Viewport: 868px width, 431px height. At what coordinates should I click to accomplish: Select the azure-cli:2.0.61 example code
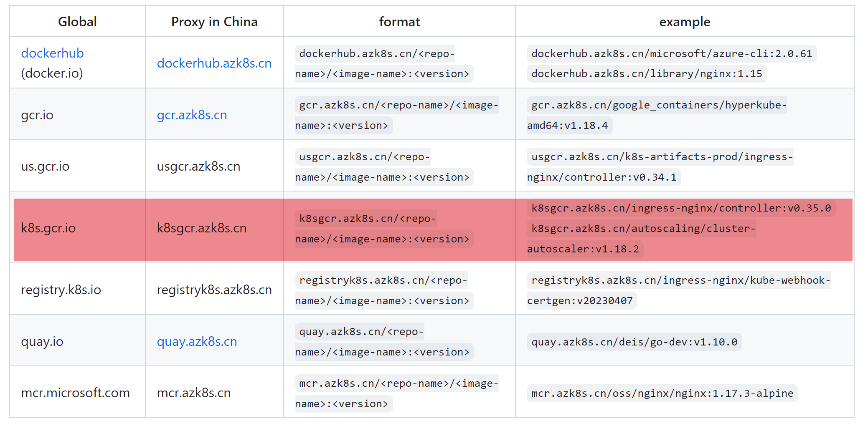click(x=671, y=54)
